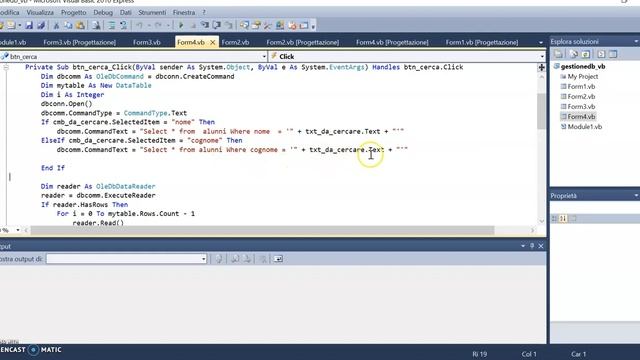The image size is (640, 360).
Task: Click the Comment out lines icon
Action: coord(111,25)
